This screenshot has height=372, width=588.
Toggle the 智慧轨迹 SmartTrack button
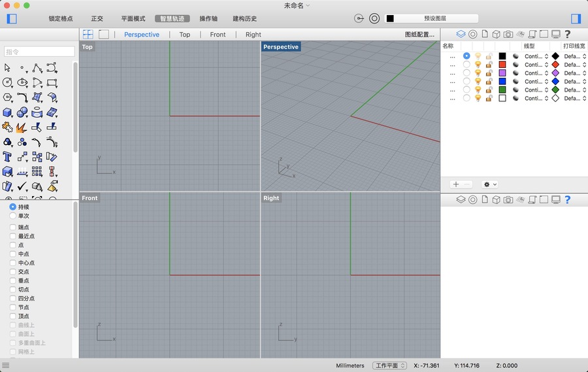click(172, 18)
